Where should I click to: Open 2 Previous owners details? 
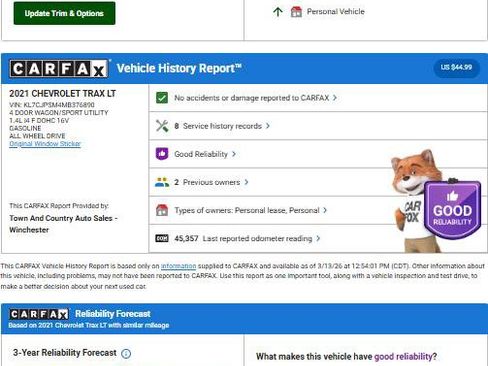click(318, 182)
